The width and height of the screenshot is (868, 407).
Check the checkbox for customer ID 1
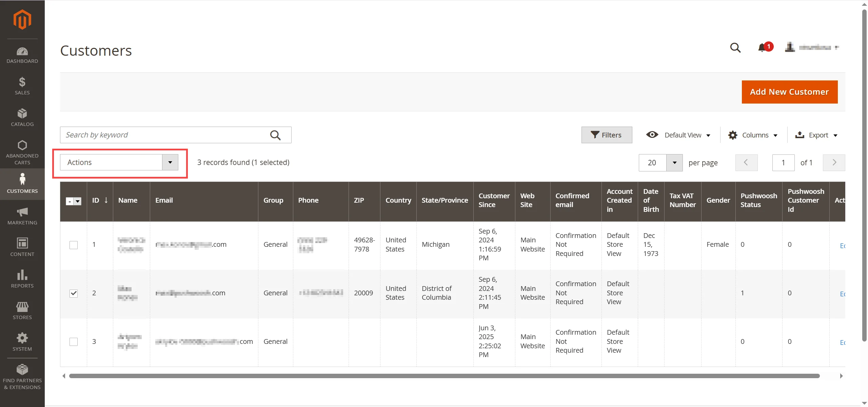click(x=74, y=245)
